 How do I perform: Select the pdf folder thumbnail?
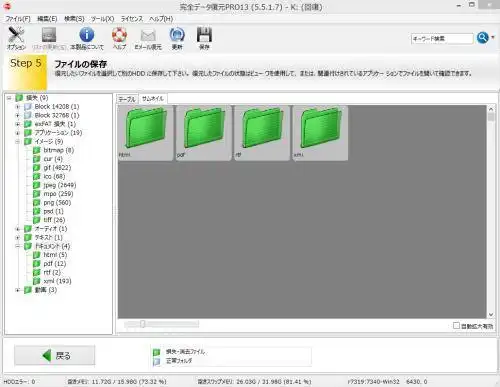(x=204, y=133)
